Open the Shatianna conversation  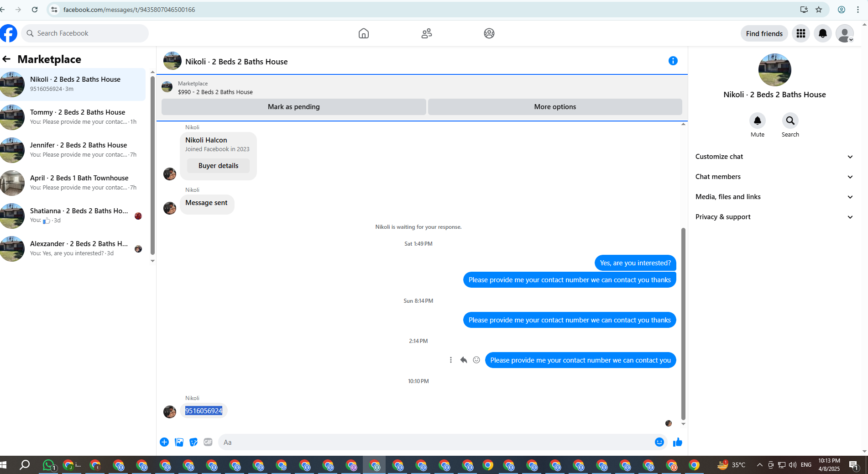click(x=73, y=216)
